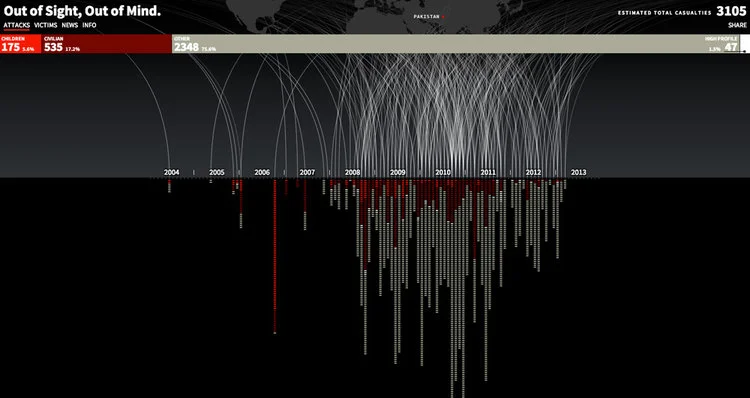This screenshot has height=398, width=750.
Task: Jump to the 2004 timeline marker
Action: (x=171, y=172)
